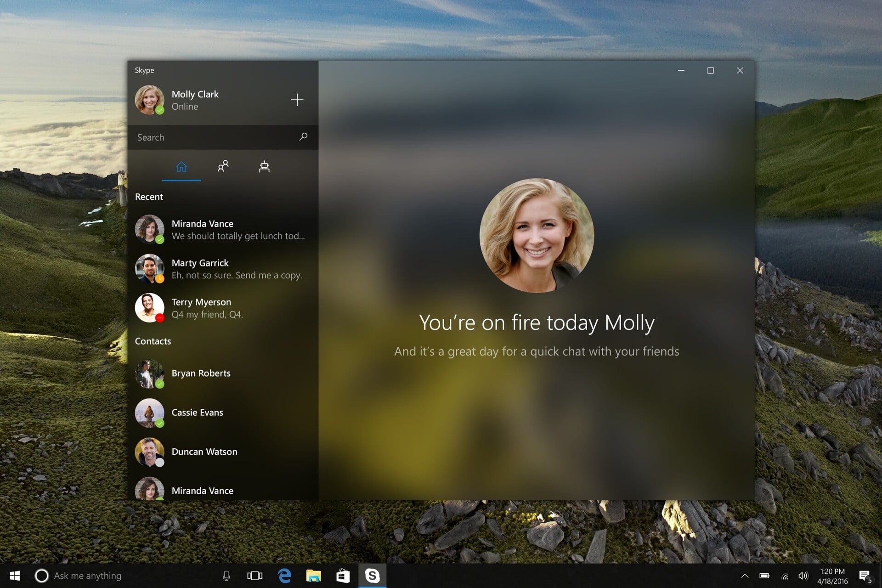This screenshot has width=882, height=588.
Task: Open Task View from taskbar
Action: [x=254, y=576]
